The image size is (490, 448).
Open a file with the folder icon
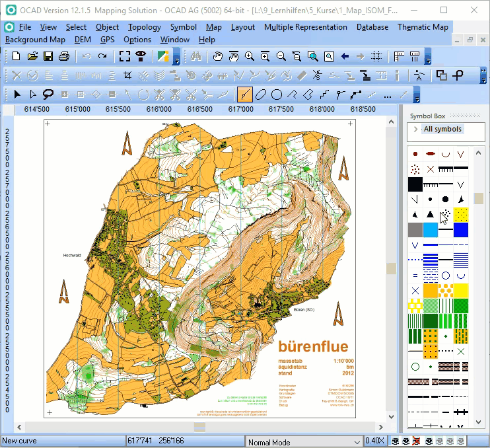[x=32, y=56]
